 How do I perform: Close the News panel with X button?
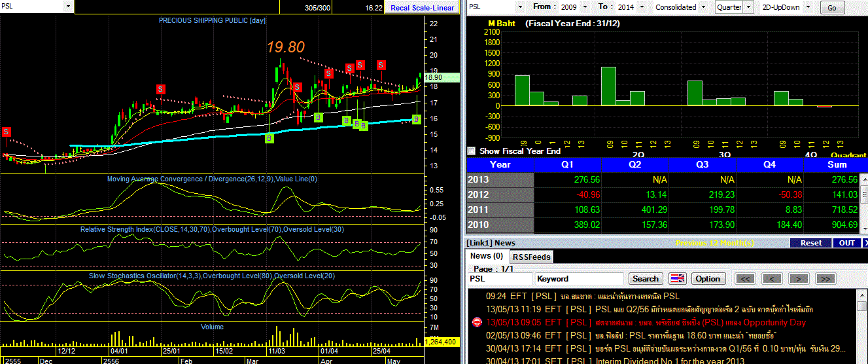tap(865, 243)
